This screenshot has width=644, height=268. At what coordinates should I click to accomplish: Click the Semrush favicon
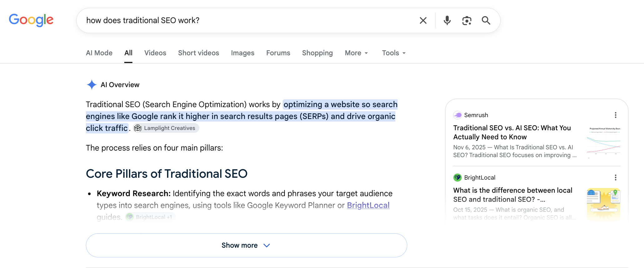point(458,115)
